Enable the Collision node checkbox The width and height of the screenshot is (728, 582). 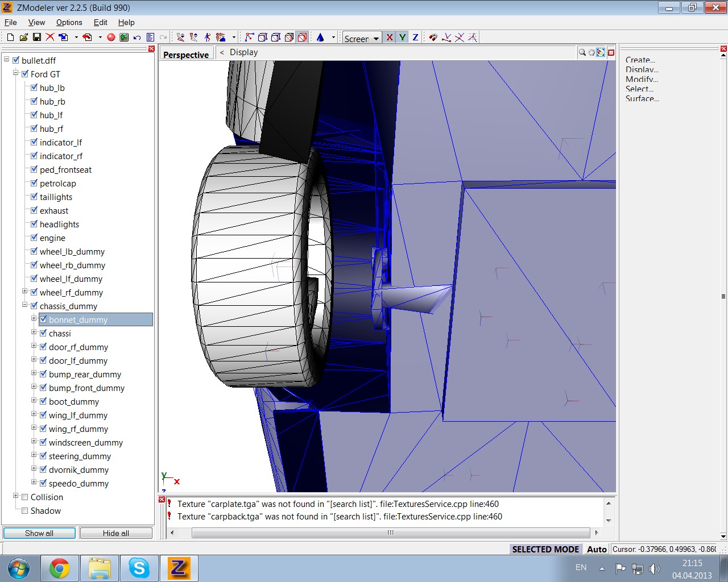[x=25, y=497]
